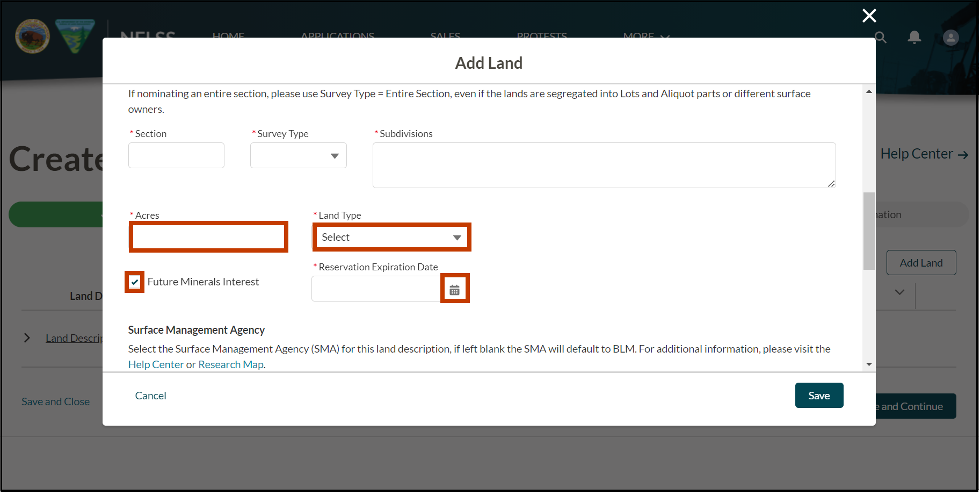Screen dimensions: 980x495
Task: Open the search icon in the navigation bar
Action: point(880,37)
